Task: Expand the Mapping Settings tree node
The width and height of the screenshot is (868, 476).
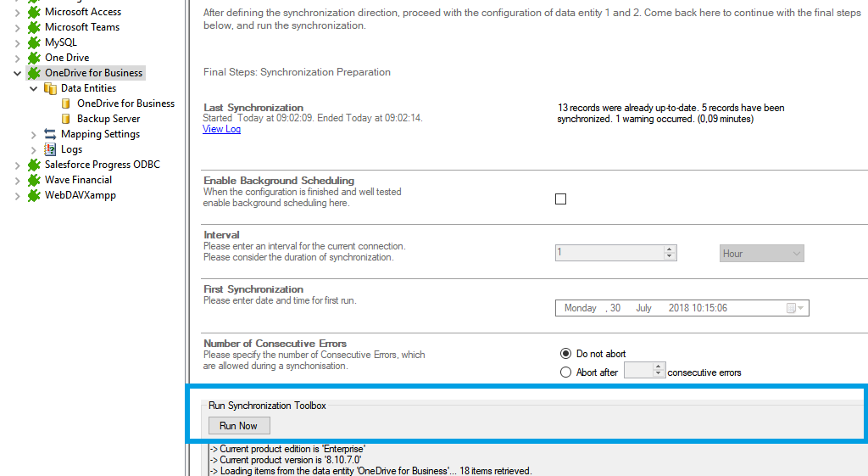Action: coord(34,134)
